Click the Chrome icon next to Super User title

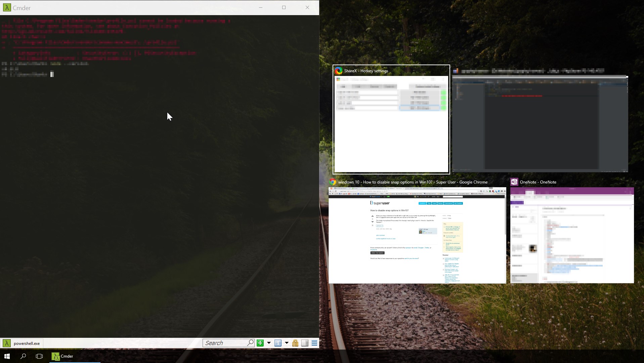tap(333, 182)
